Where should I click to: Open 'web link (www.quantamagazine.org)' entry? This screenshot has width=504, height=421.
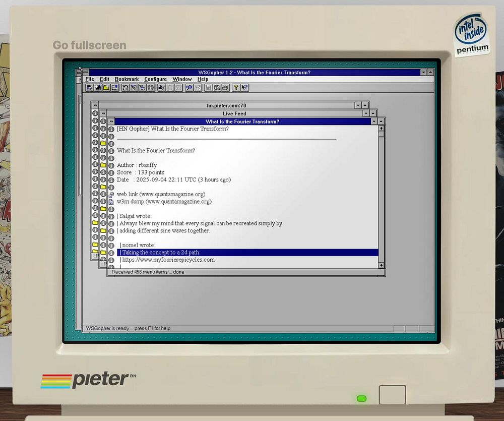point(161,194)
